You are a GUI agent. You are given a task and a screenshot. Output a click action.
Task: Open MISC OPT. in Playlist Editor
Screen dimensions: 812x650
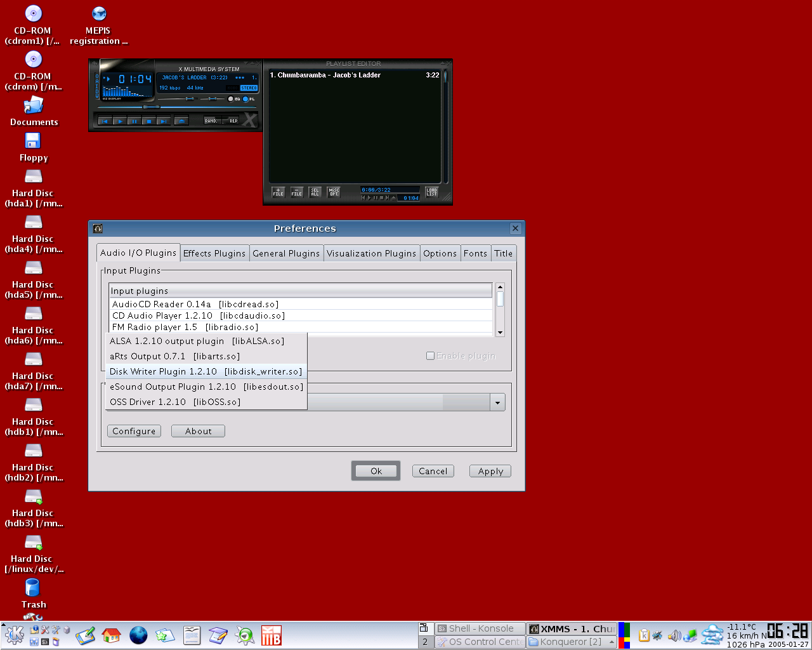pyautogui.click(x=334, y=192)
